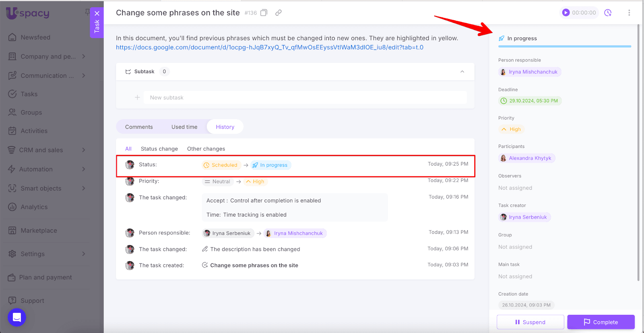Click the copy link icon in header
Screen dimensions: 644x333
click(278, 13)
